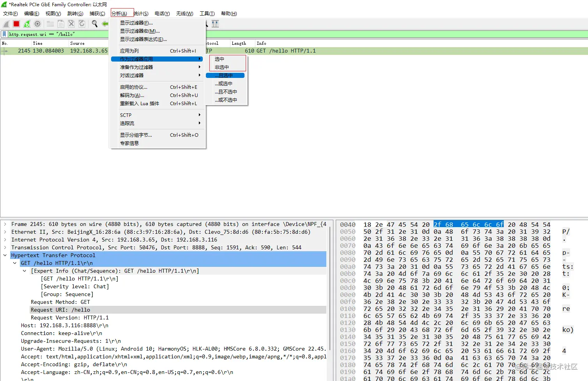The image size is (588, 381).
Task: Expand the Ethernet II tree node
Action: click(5, 232)
